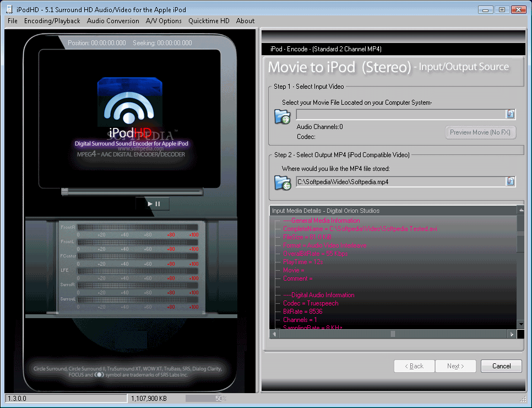
Task: Click the empty input movie file path field
Action: (x=401, y=115)
